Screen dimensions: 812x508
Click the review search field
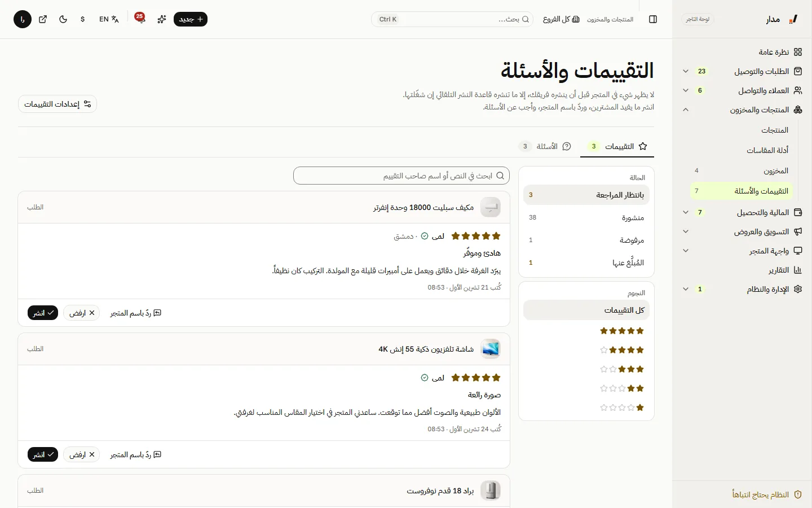pos(401,176)
